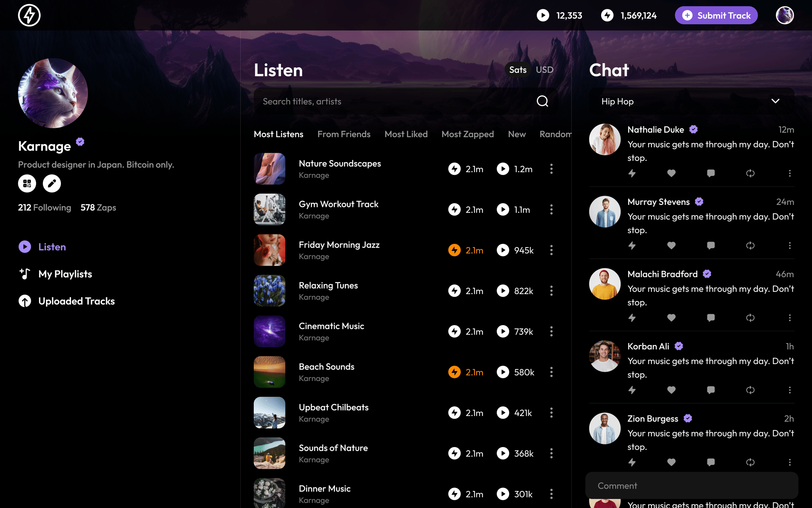
Task: Click the QR code icon under profile bio
Action: [27, 183]
